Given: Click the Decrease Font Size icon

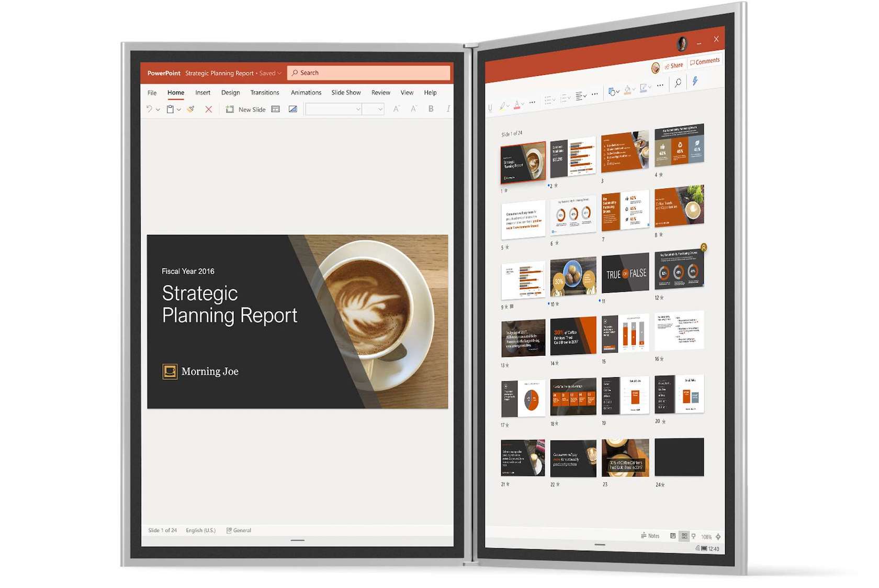Looking at the screenshot, I should (x=414, y=109).
